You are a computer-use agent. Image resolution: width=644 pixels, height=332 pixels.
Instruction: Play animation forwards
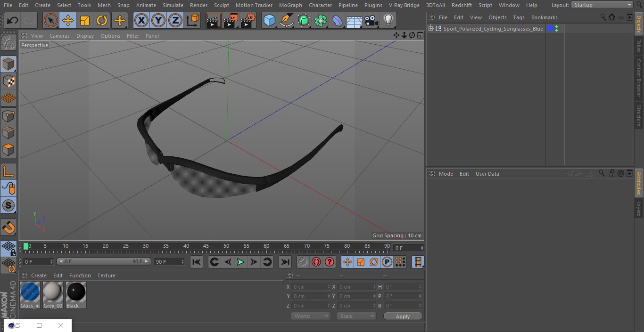click(240, 262)
